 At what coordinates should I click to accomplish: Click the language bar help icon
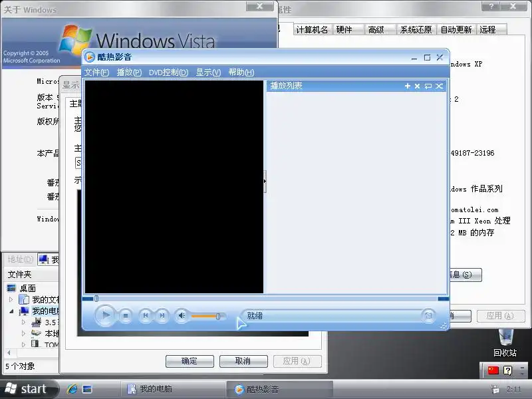pos(507,370)
